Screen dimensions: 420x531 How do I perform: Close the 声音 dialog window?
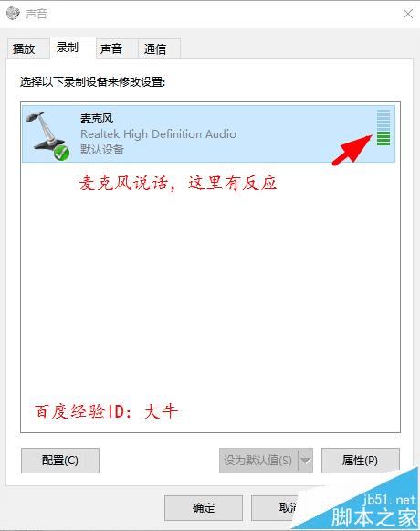click(408, 14)
